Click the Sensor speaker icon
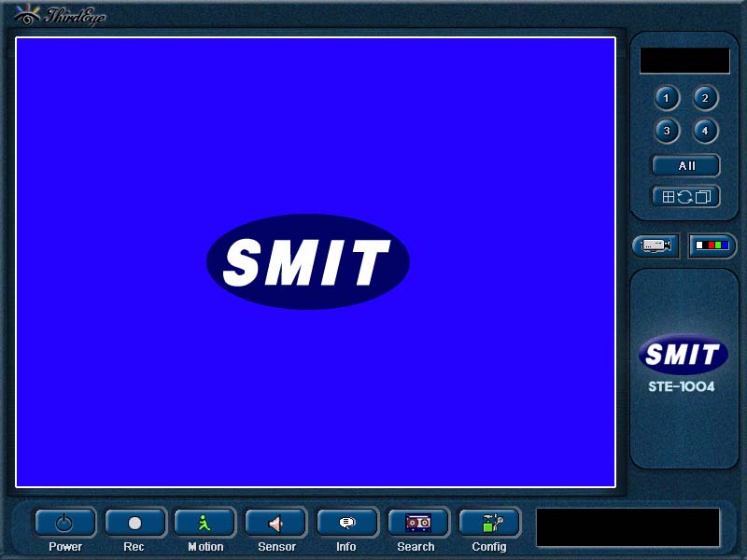The height and width of the screenshot is (560, 747). [x=276, y=524]
